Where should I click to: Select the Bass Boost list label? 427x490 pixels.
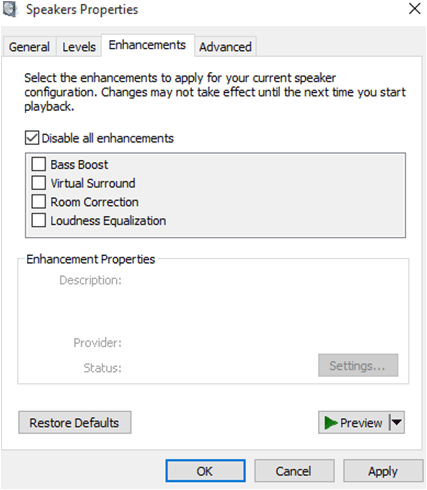tap(79, 165)
